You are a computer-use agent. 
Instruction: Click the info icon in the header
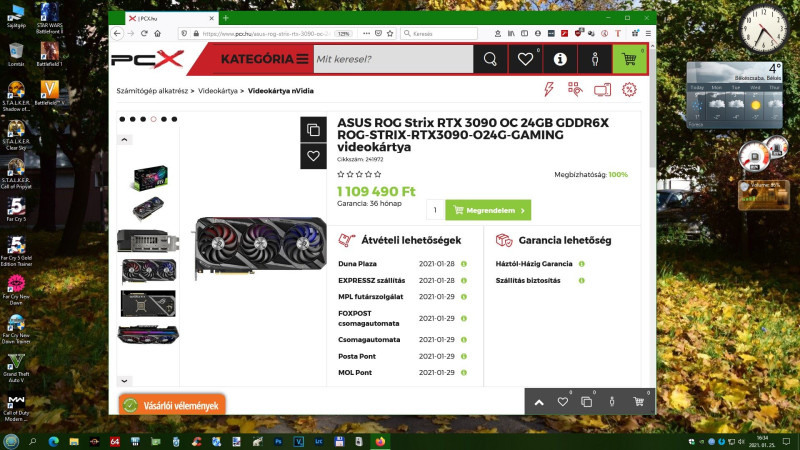(560, 59)
